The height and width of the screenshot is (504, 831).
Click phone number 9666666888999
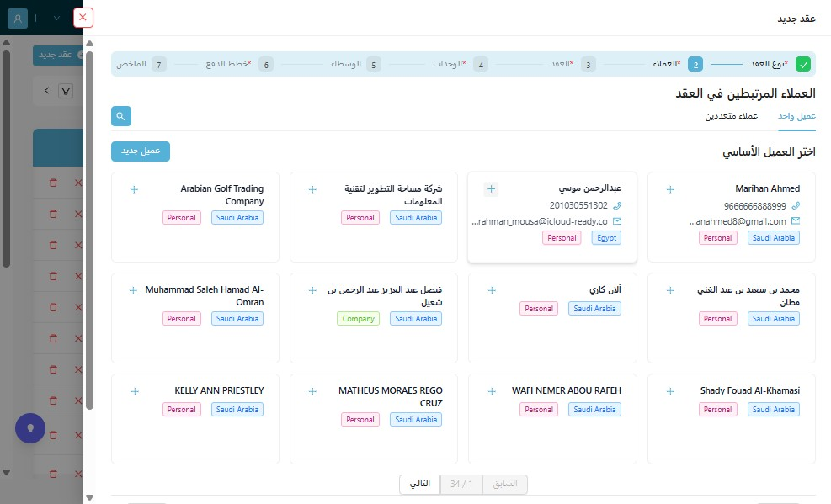(x=754, y=206)
